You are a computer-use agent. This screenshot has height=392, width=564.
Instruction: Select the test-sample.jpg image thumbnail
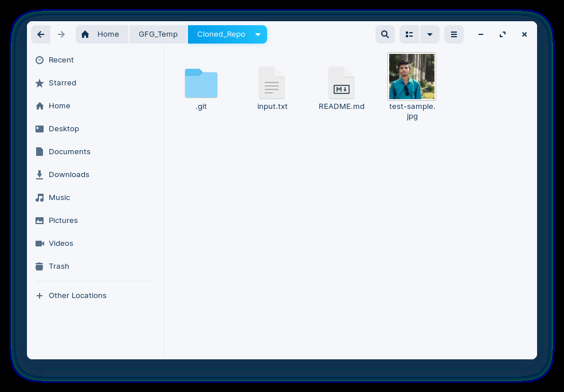pos(412,77)
